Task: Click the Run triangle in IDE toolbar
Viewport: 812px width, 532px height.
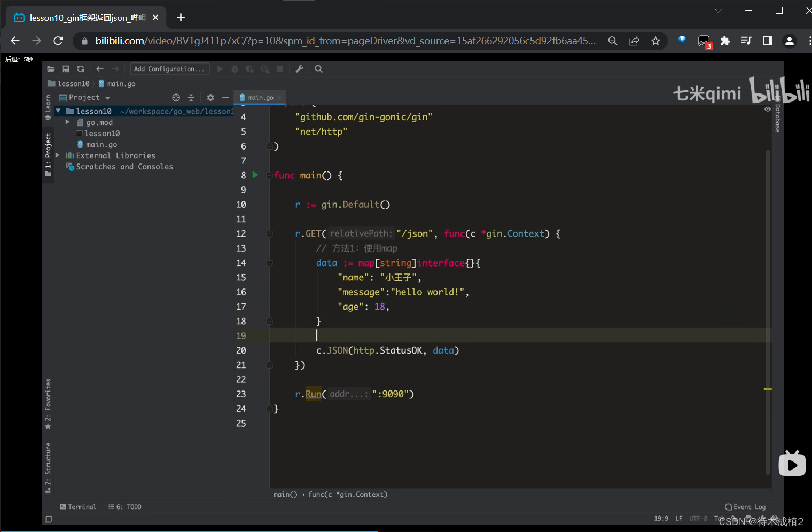Action: coord(220,69)
